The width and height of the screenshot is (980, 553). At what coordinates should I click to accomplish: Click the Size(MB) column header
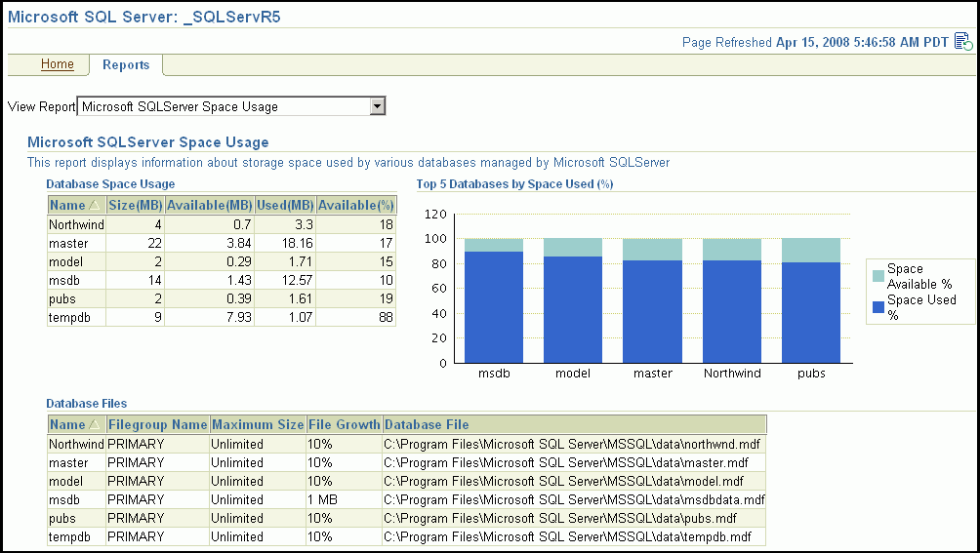pyautogui.click(x=136, y=206)
